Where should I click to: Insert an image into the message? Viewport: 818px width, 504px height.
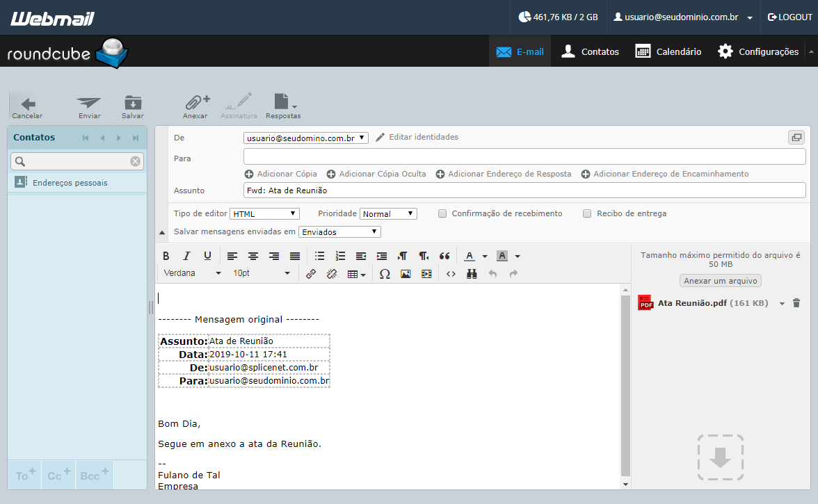pyautogui.click(x=406, y=274)
